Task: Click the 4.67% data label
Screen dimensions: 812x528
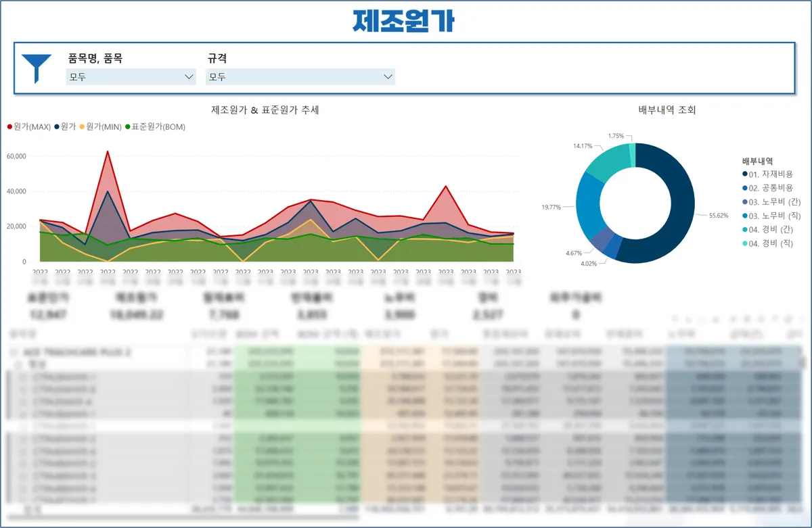Action: click(574, 253)
